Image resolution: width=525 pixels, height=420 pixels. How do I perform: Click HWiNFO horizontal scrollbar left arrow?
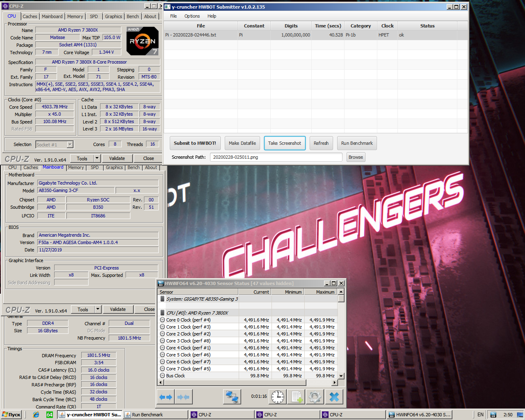[x=160, y=383]
